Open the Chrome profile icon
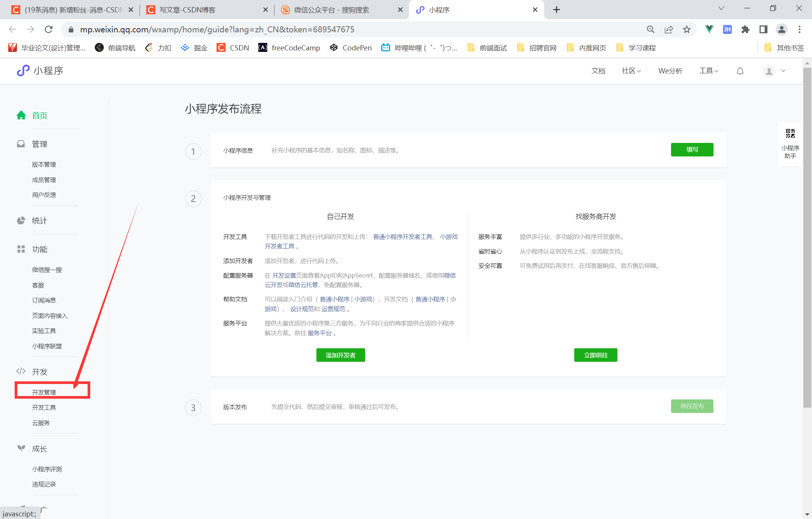Screen dimensions: 812x519 point(782,29)
